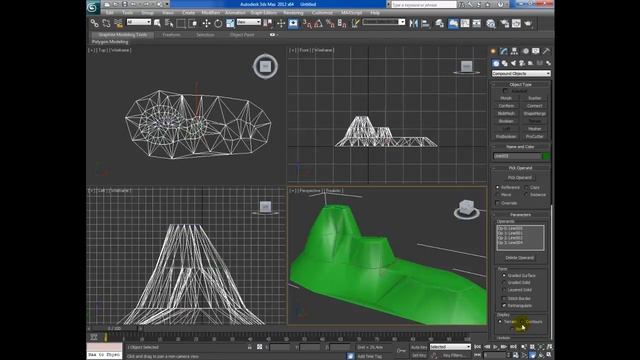
Task: Activate the Select and Rotate tool
Action: click(218, 23)
